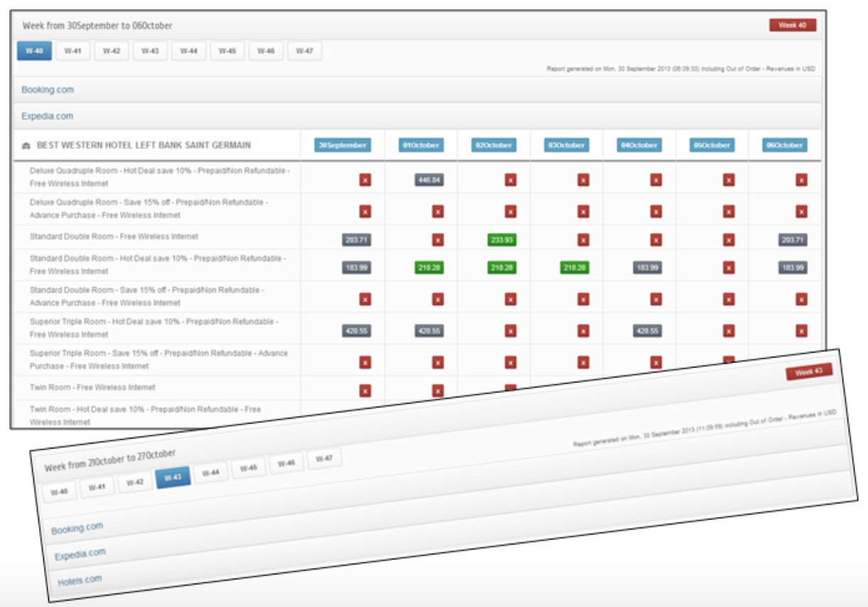The height and width of the screenshot is (607, 868).
Task: Click Booking.com link in Week 43 report
Action: pyautogui.click(x=77, y=528)
